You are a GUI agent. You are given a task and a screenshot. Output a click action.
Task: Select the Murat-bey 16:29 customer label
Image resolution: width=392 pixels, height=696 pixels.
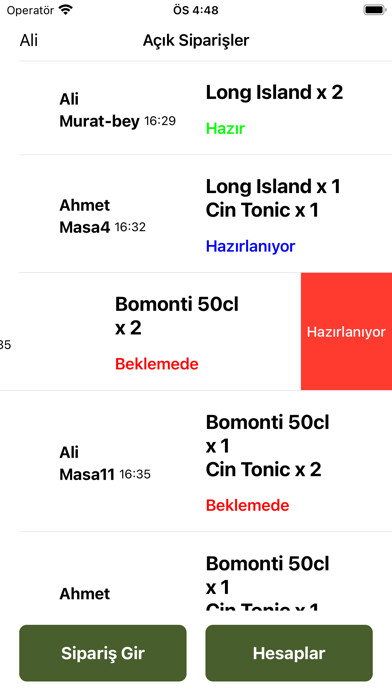pos(118,121)
